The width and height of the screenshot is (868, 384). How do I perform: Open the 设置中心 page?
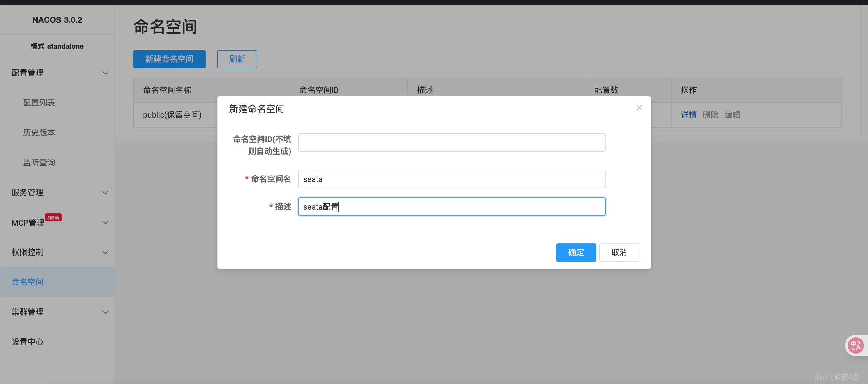coord(27,341)
